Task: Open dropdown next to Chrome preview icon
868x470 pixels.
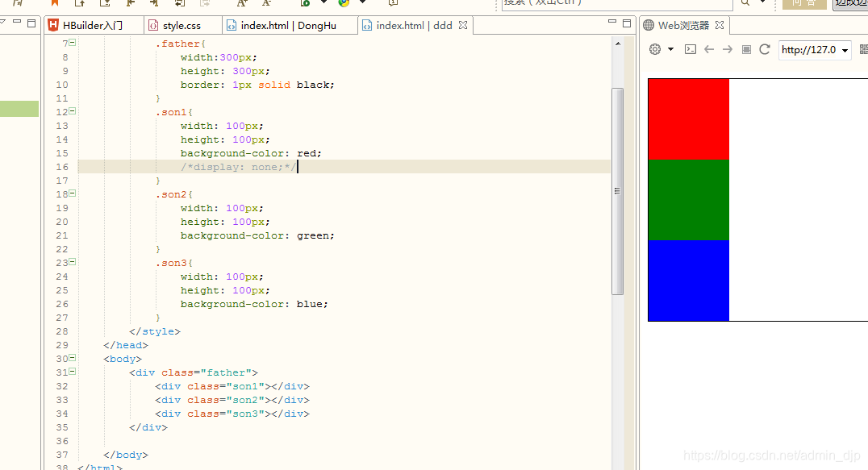Action: point(362,2)
